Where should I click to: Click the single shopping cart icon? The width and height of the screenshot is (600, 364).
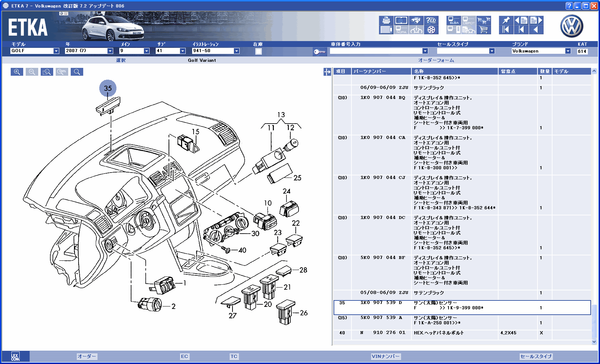(x=484, y=30)
